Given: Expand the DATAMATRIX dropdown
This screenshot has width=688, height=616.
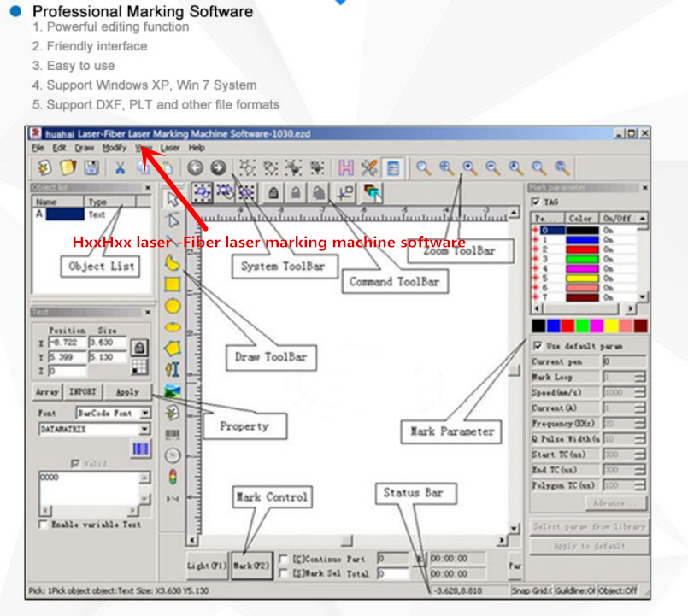Looking at the screenshot, I should tap(144, 429).
